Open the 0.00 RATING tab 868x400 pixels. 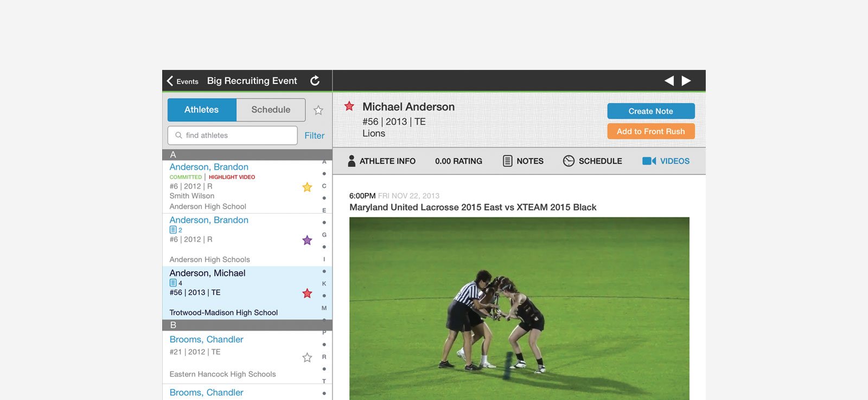coord(458,161)
